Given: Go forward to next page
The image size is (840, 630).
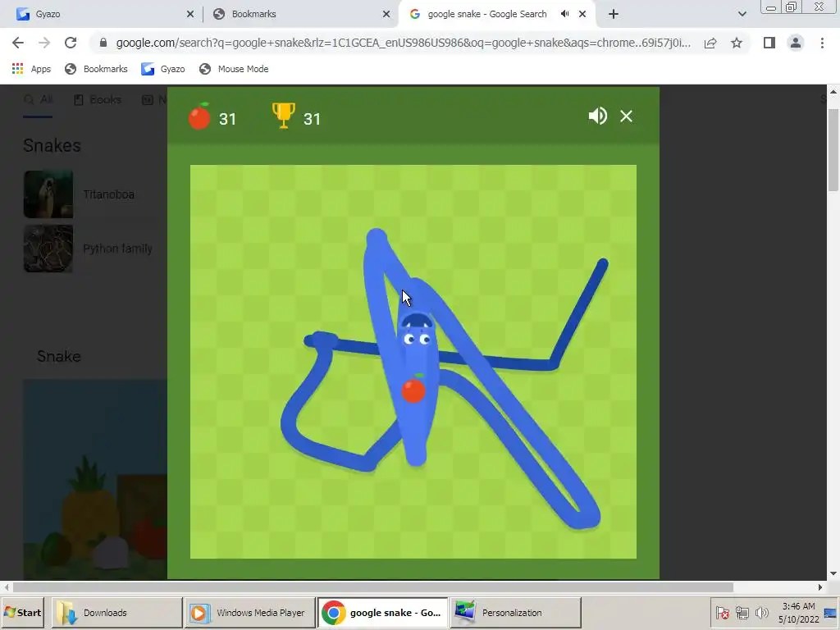Looking at the screenshot, I should click(44, 43).
